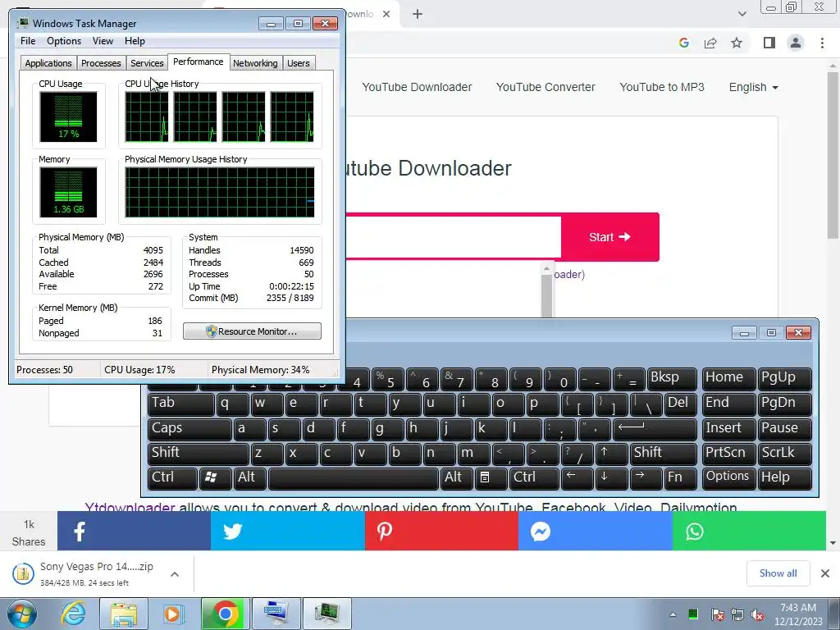Image resolution: width=840 pixels, height=630 pixels.
Task: Share on Twitter button
Action: pyautogui.click(x=288, y=531)
